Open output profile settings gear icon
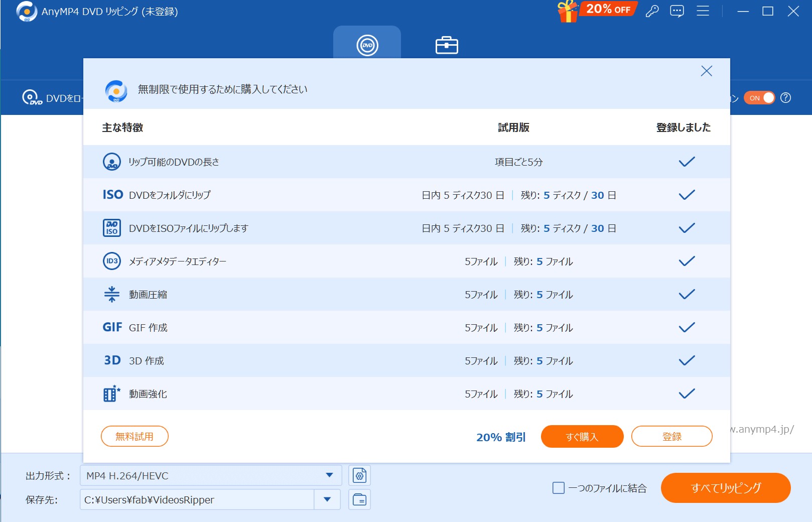 tap(359, 475)
